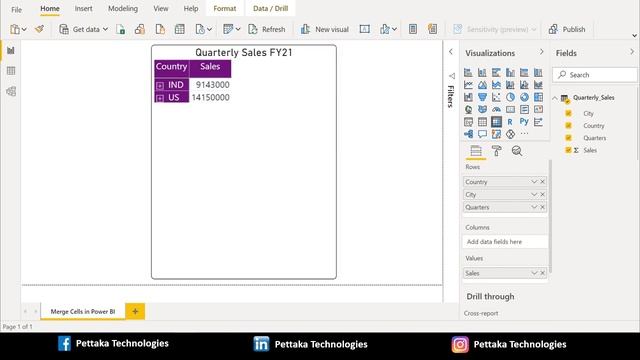
Task: Select the Python visual
Action: pos(524,122)
